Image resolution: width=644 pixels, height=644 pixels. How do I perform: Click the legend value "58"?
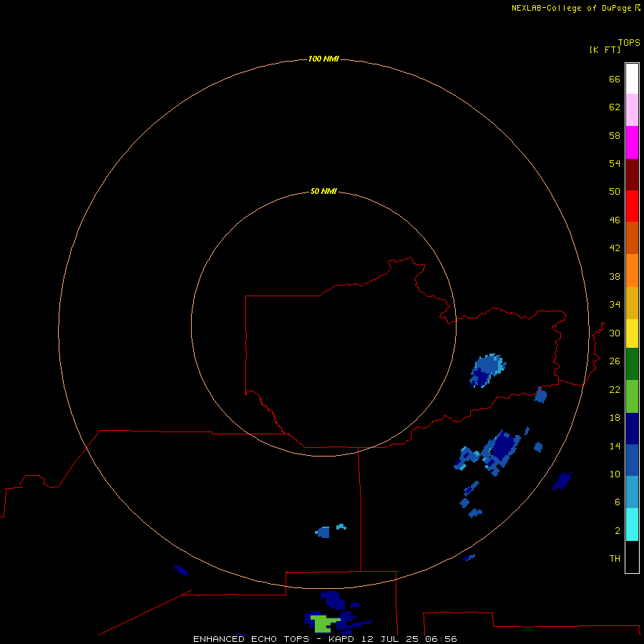point(615,135)
